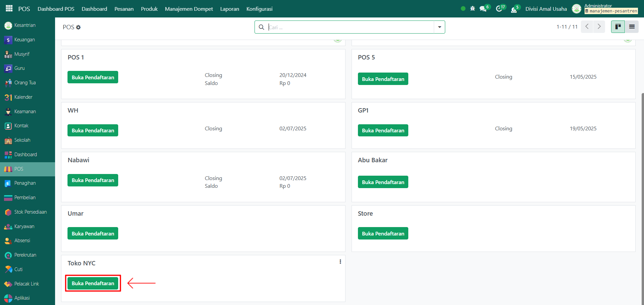This screenshot has width=644, height=305.
Task: Open the Laporan menu
Action: pos(229,9)
